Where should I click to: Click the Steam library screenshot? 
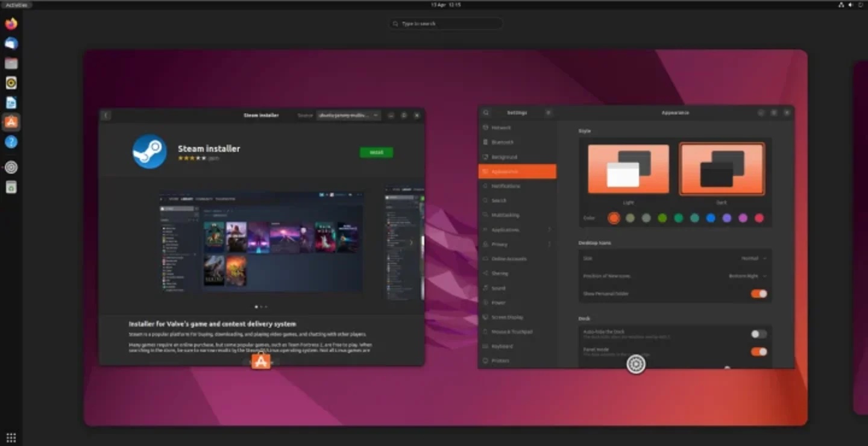tap(262, 242)
